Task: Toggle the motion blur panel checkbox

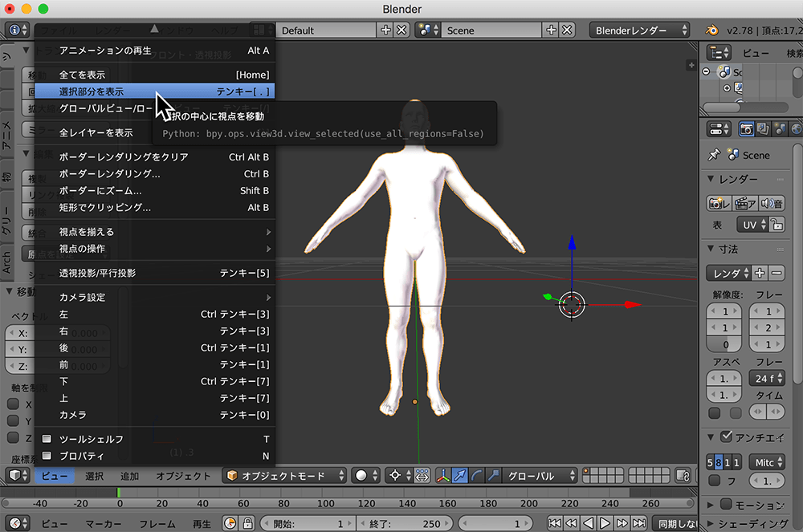Action: (726, 505)
